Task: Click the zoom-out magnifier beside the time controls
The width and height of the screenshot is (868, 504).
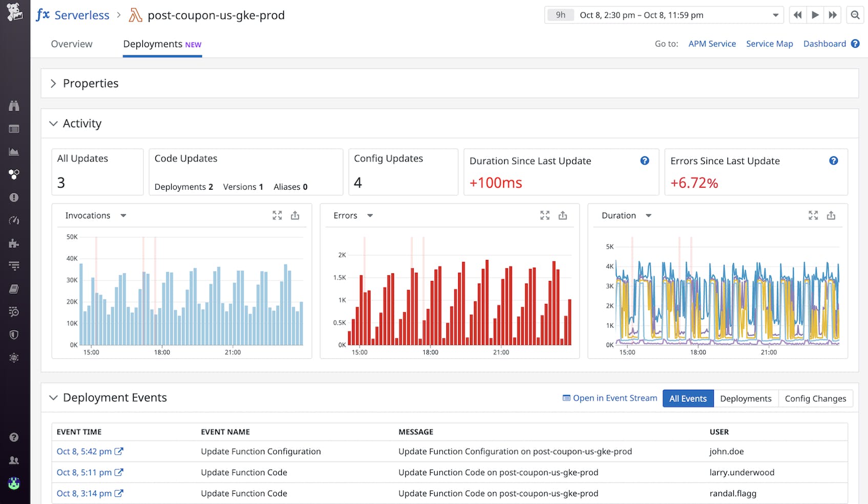Action: [855, 15]
